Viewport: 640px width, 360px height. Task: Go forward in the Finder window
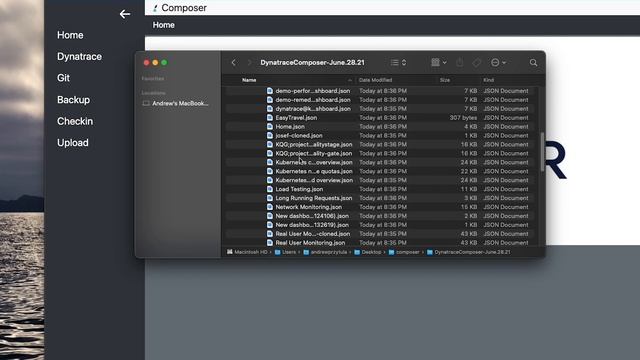coord(249,62)
